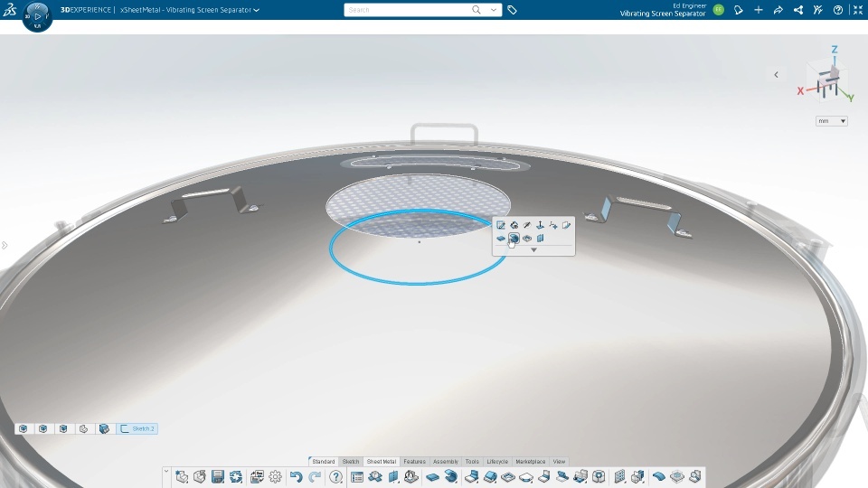Select the highlighted Wall on Edge context icon

coord(514,239)
